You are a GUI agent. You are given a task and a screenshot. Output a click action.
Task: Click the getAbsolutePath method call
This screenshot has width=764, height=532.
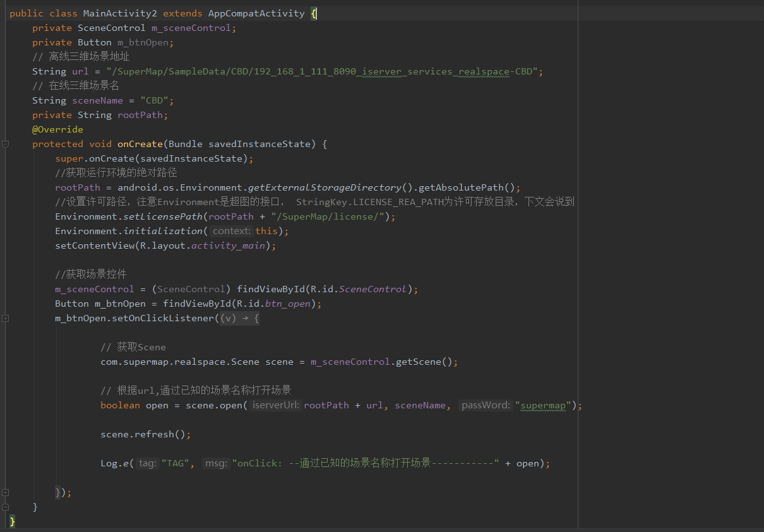(x=461, y=187)
